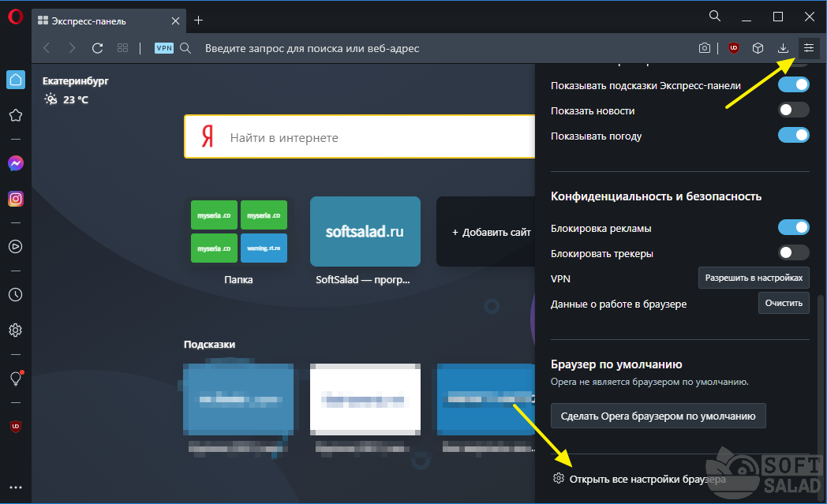Click the Yandex search input field
This screenshot has width=827, height=504.
click(x=379, y=137)
